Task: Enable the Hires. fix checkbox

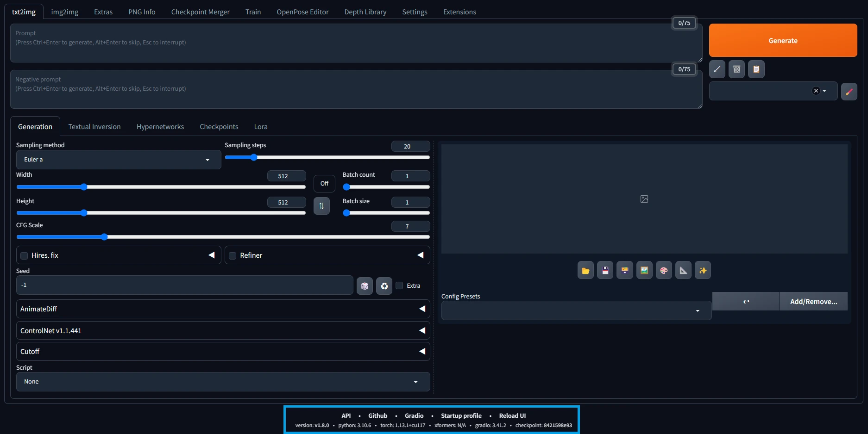Action: (x=24, y=255)
